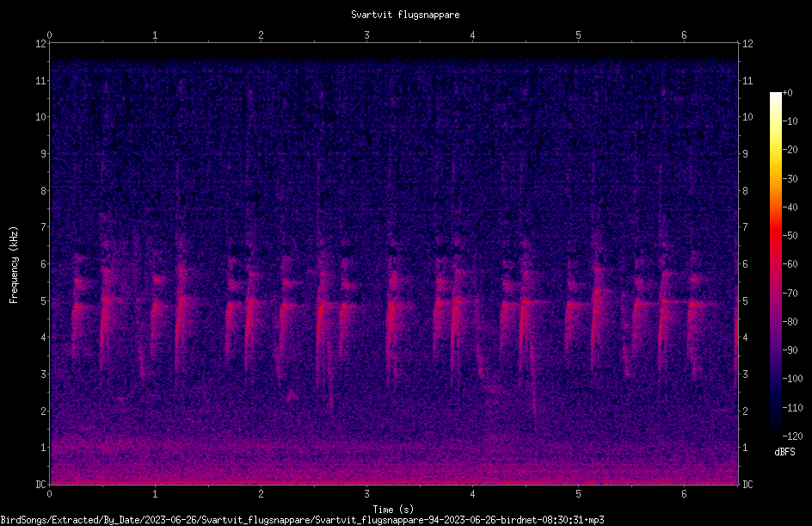Click the file path ending in 'birdnet-08:30:31.mp3'
The width and height of the screenshot is (812, 526).
point(303,520)
